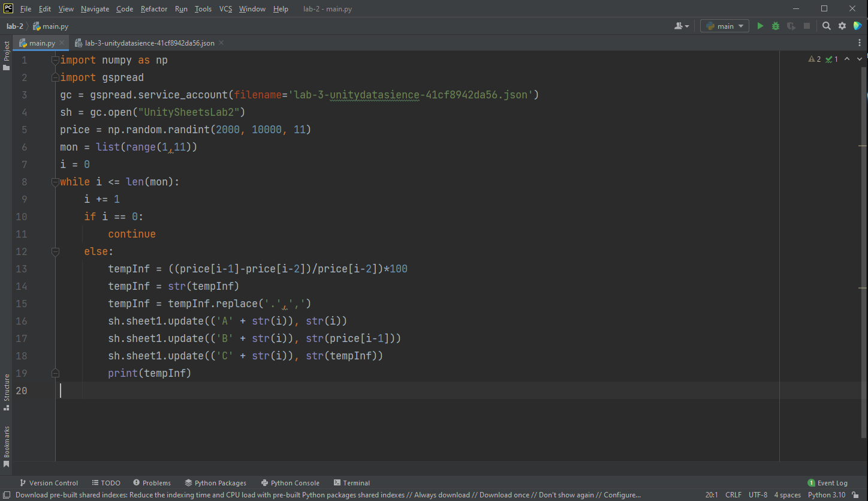Start the Debug tool
868x501 pixels.
pyautogui.click(x=775, y=26)
